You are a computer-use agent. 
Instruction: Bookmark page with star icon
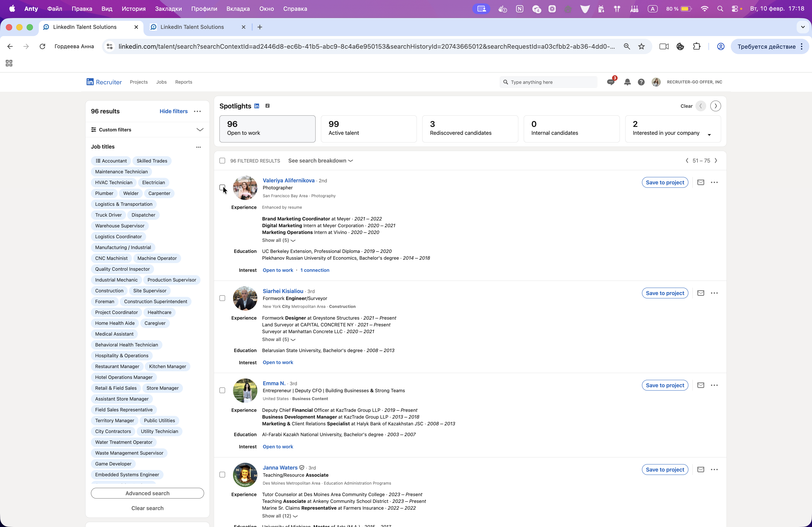pyautogui.click(x=641, y=46)
